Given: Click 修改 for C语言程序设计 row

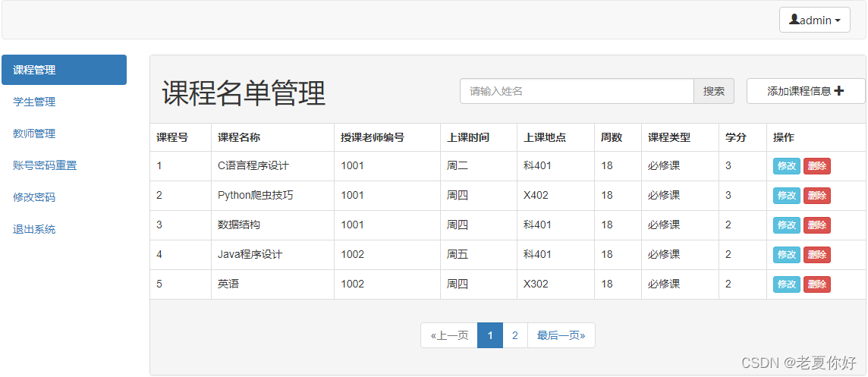Looking at the screenshot, I should 787,165.
